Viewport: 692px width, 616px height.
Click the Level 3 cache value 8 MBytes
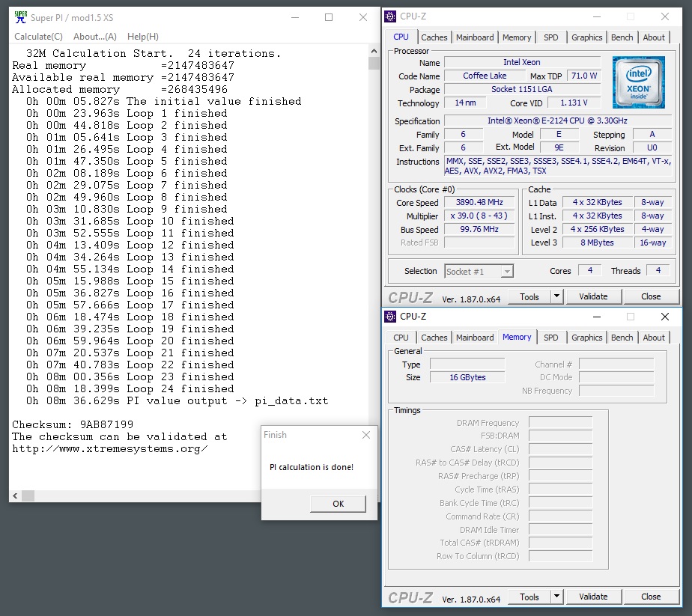point(597,243)
